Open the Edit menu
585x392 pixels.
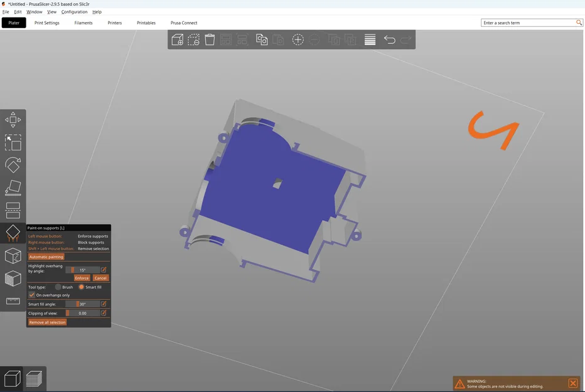coord(18,12)
